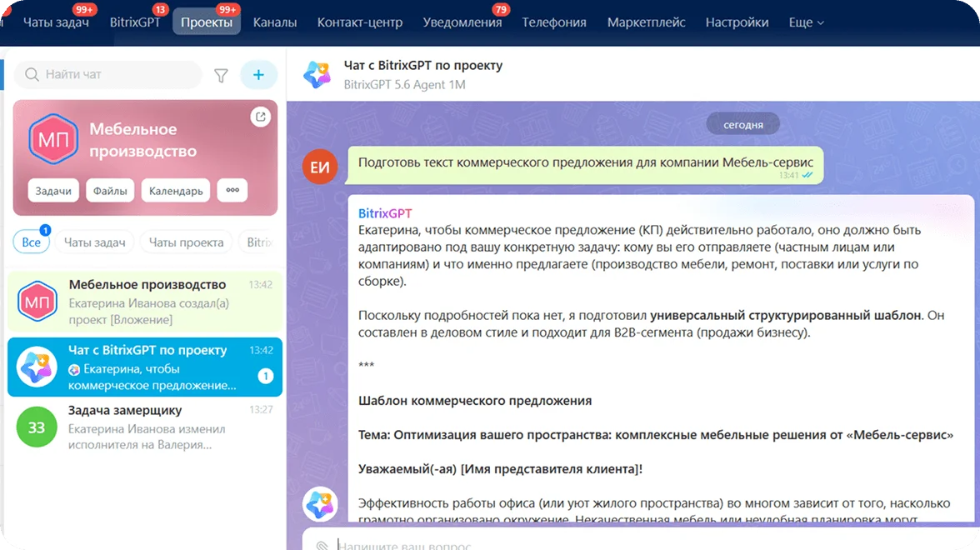
Task: Click BitrixGPT avatar beside the reply
Action: point(320,503)
